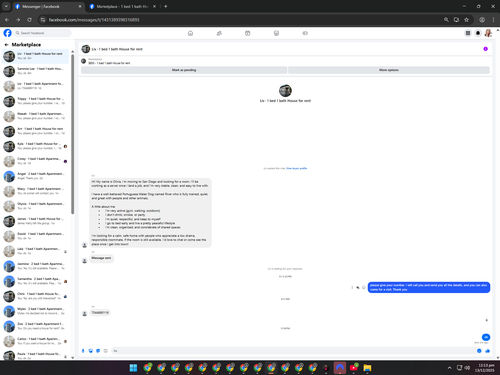The image size is (500, 375).
Task: Attach a file with the image icon
Action: 90,351
